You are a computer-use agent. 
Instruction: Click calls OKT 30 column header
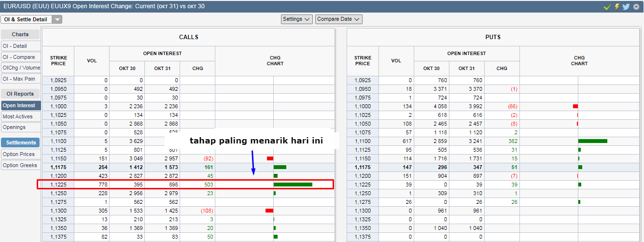point(127,68)
